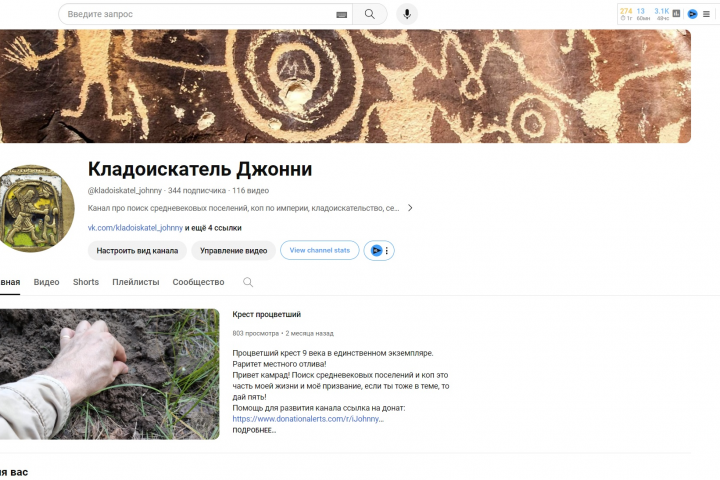Click the search magnifier button in top bar
Image resolution: width=720 pixels, height=480 pixels.
[370, 14]
